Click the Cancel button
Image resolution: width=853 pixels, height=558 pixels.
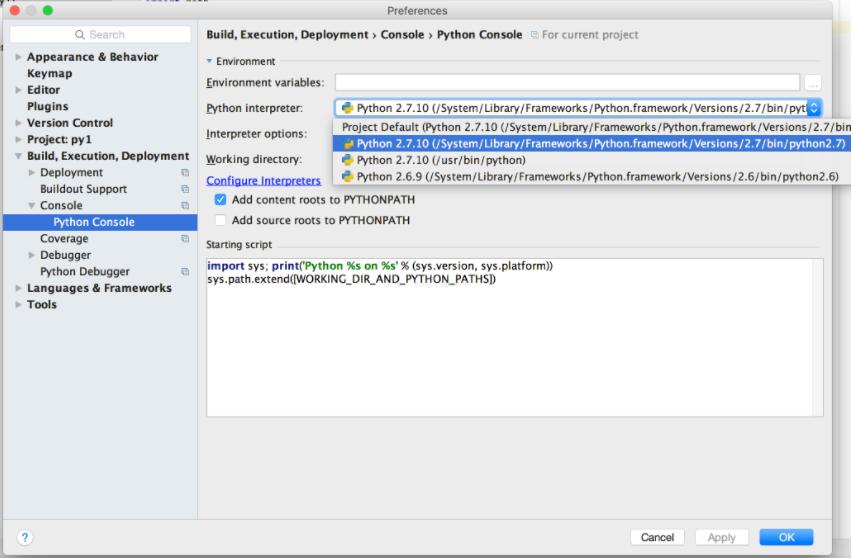(657, 537)
